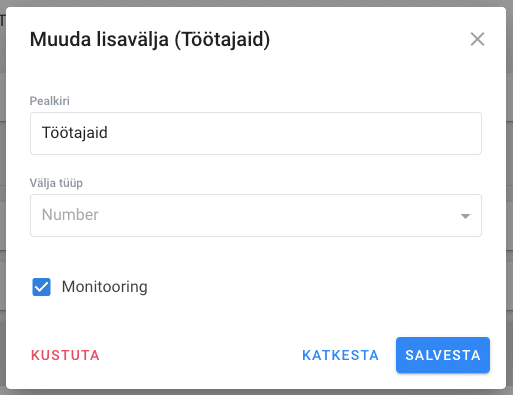The height and width of the screenshot is (395, 513).
Task: Expand the field type list showing Number
Action: tap(256, 215)
